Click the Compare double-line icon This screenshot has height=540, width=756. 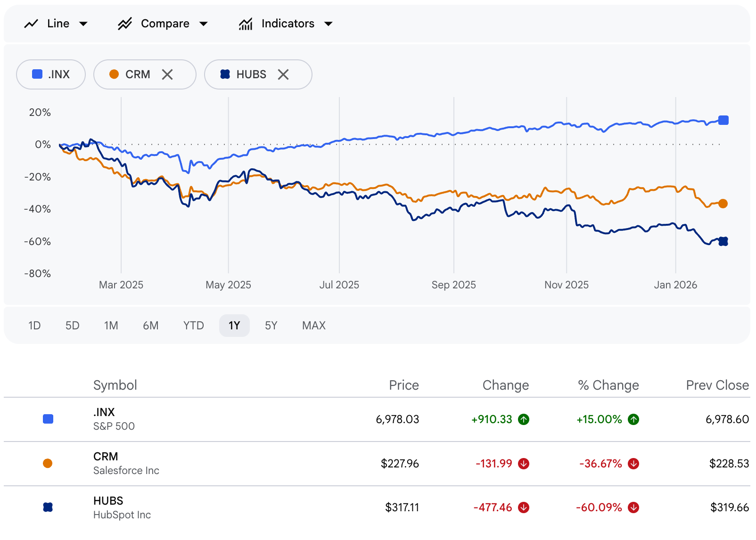click(125, 24)
